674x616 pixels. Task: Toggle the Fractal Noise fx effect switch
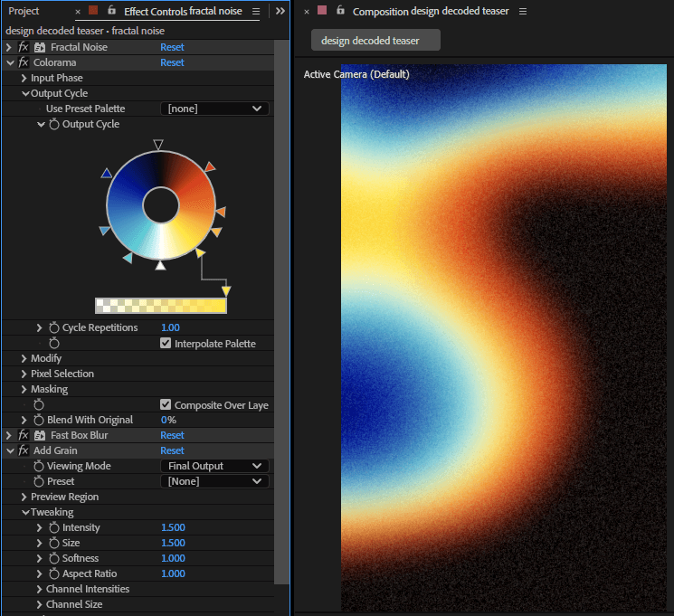pos(24,47)
